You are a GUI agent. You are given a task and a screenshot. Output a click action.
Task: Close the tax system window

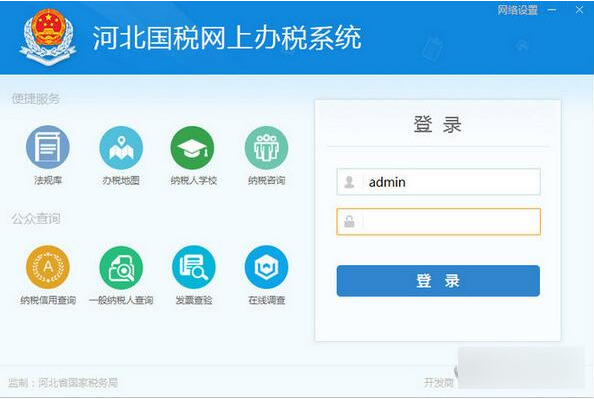[579, 10]
